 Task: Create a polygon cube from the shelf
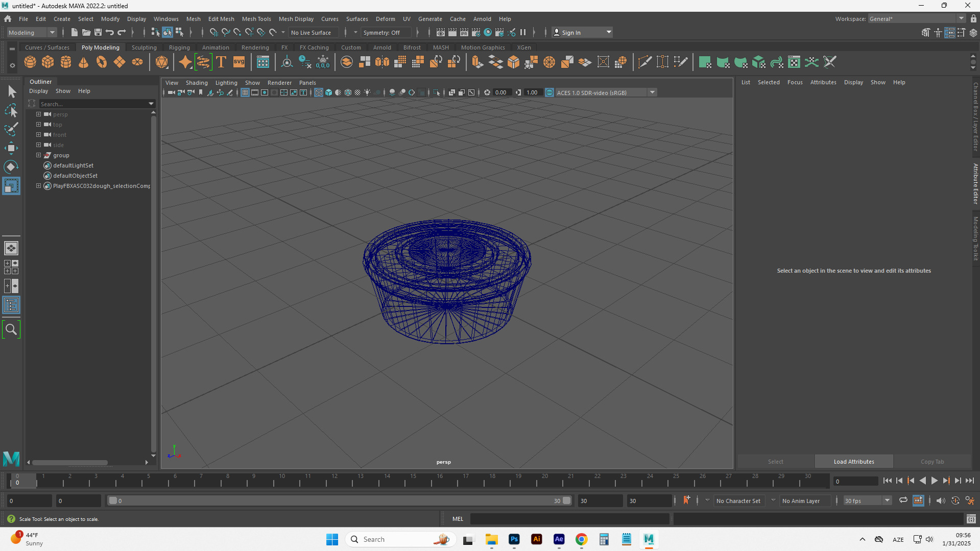48,62
